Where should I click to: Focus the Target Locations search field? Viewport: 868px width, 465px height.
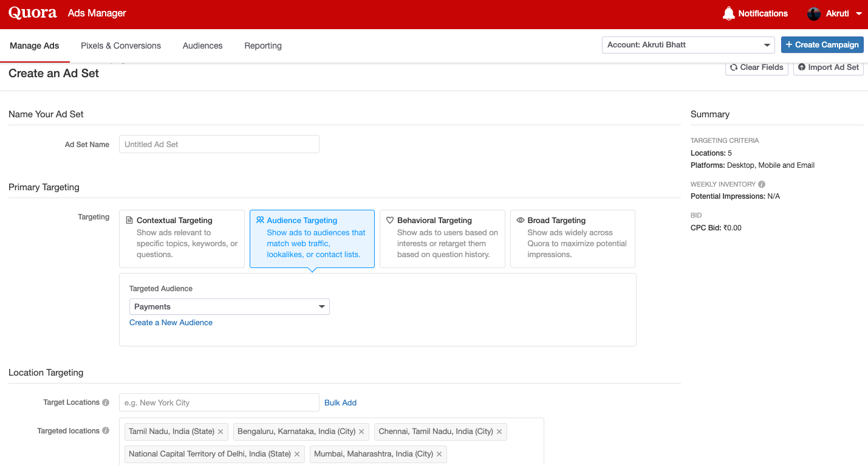219,402
